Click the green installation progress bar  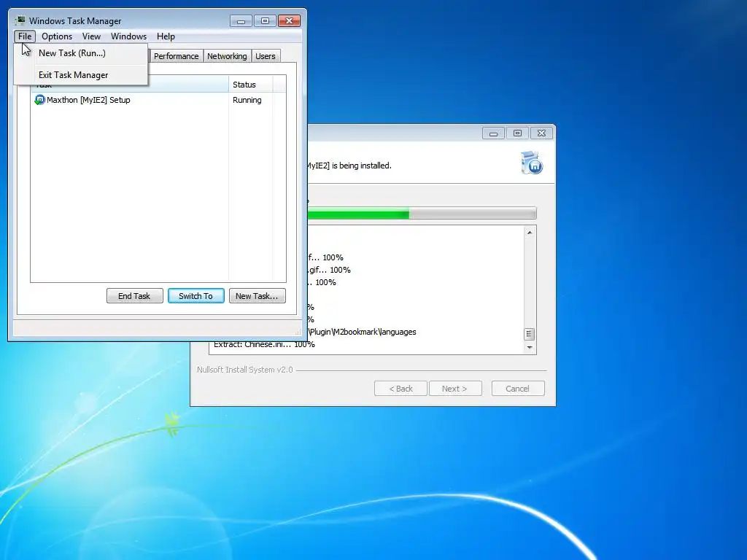pos(422,214)
